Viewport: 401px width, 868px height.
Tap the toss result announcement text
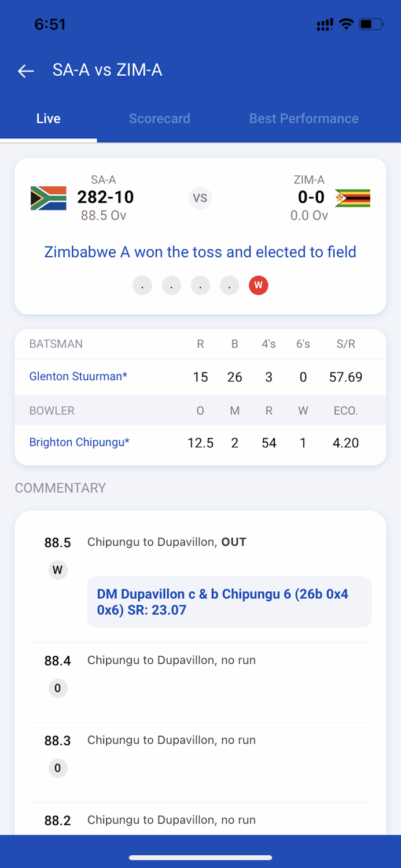click(x=200, y=252)
